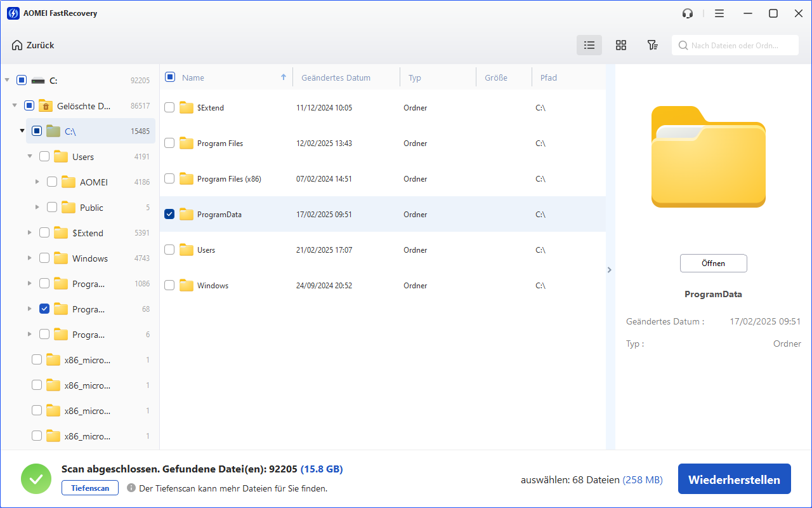Switch to grid thumbnail view icon
This screenshot has height=508, width=812.
click(621, 45)
